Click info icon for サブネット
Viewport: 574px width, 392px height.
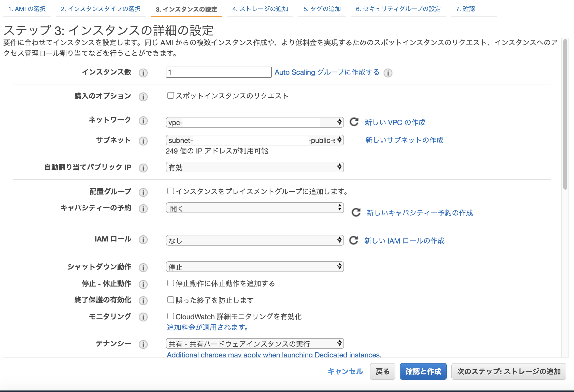[143, 141]
